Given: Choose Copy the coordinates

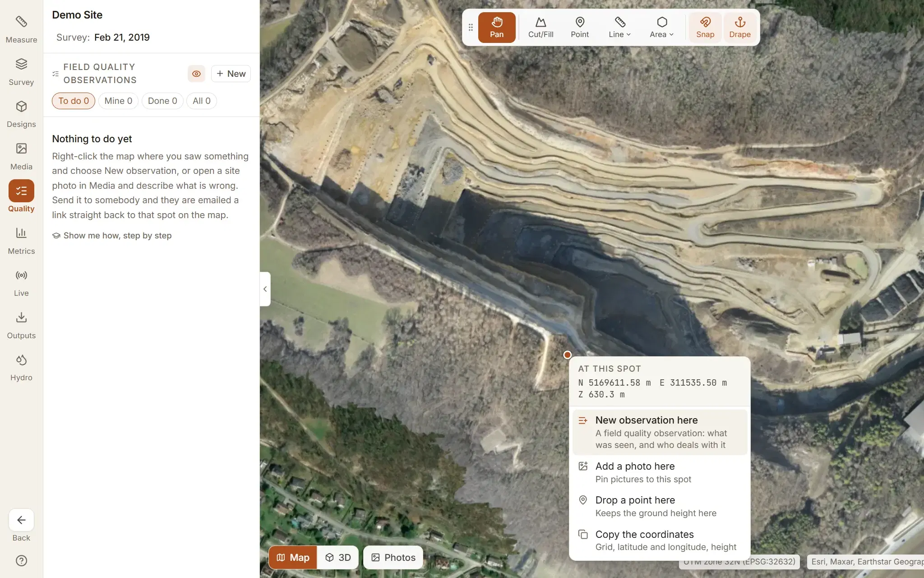Looking at the screenshot, I should point(660,541).
